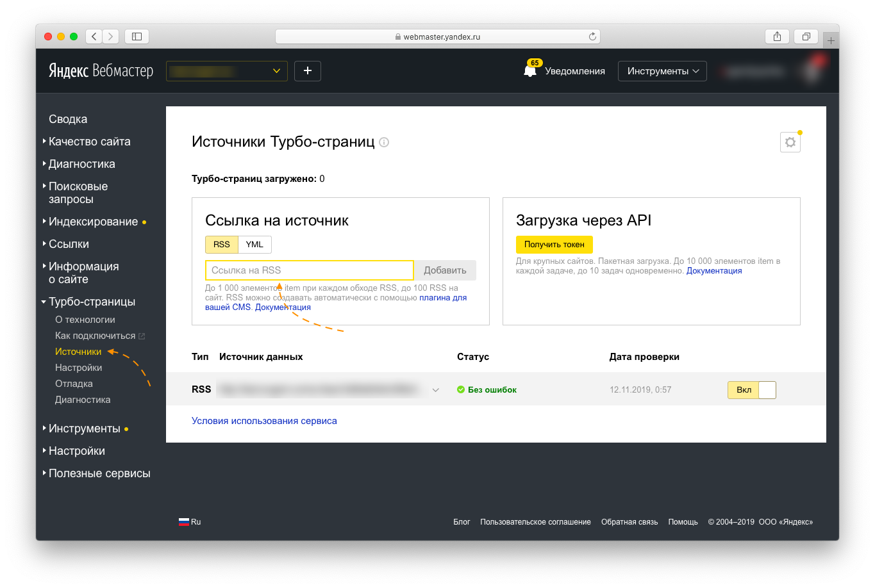Viewport: 875px width, 588px height.
Task: Open settings via the gear icon
Action: pyautogui.click(x=790, y=142)
